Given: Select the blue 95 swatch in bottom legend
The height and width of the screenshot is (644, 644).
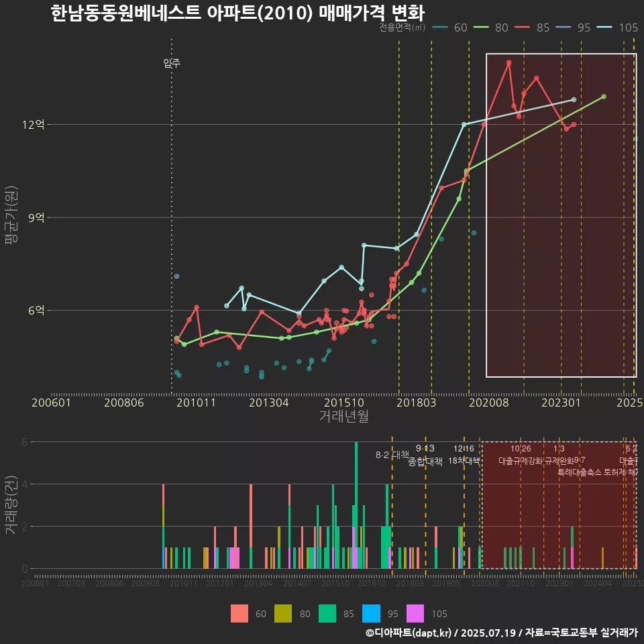Looking at the screenshot, I should 371,614.
